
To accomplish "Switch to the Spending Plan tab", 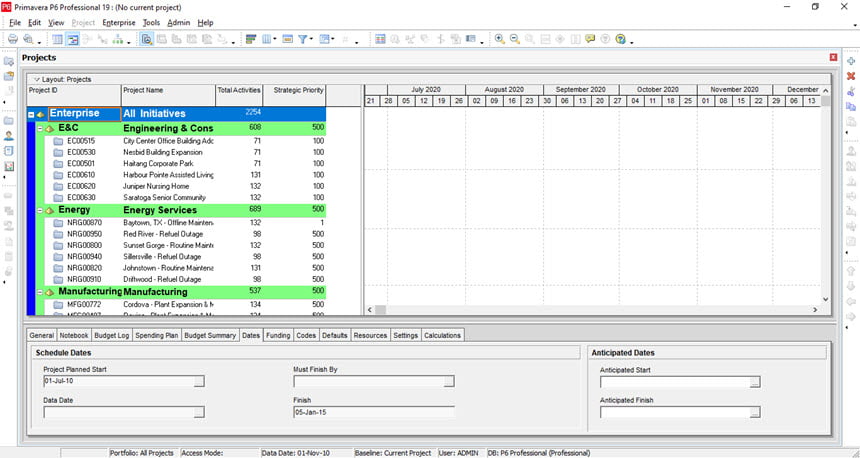I will click(157, 335).
